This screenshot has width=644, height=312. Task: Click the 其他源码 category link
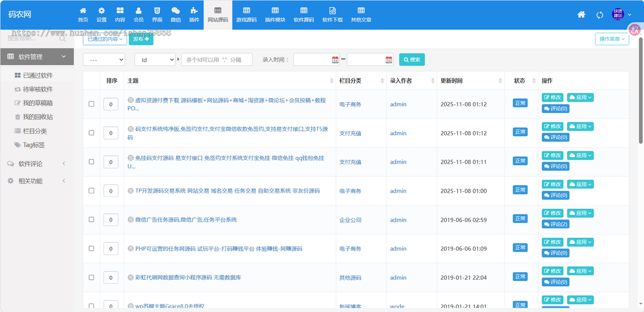[x=350, y=278]
